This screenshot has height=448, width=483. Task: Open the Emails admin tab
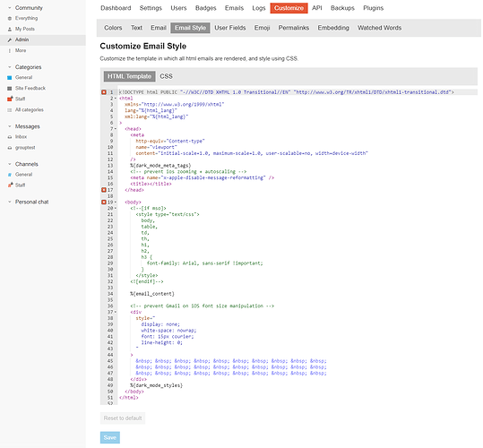pyautogui.click(x=234, y=8)
